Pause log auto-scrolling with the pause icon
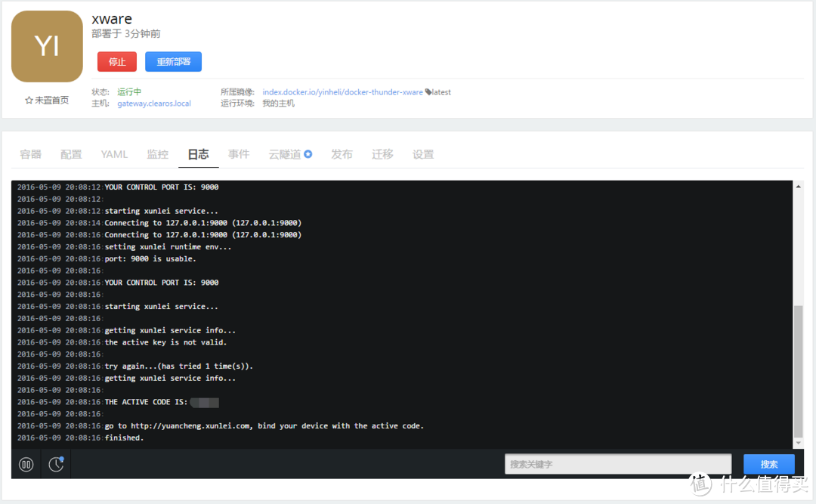The height and width of the screenshot is (504, 816). coord(26,464)
